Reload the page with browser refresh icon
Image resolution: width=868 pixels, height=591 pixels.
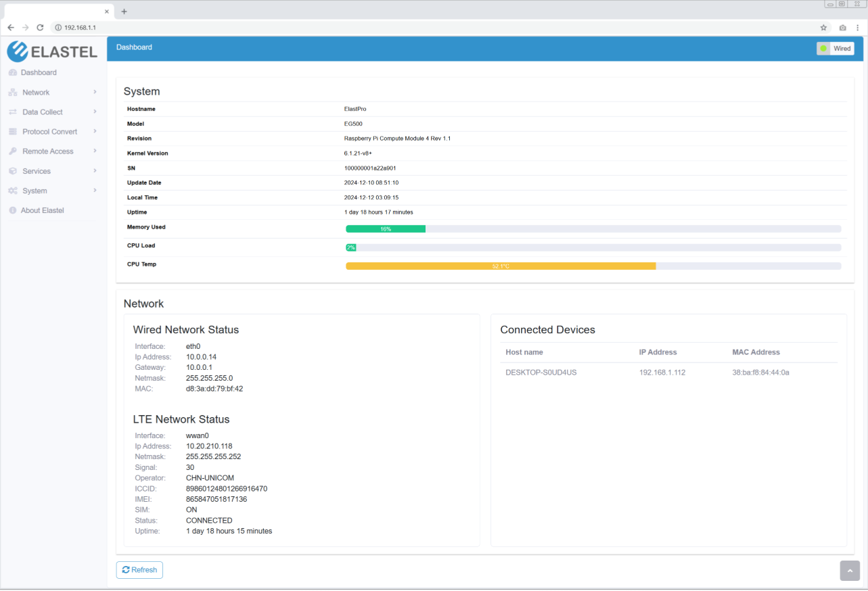pos(40,28)
